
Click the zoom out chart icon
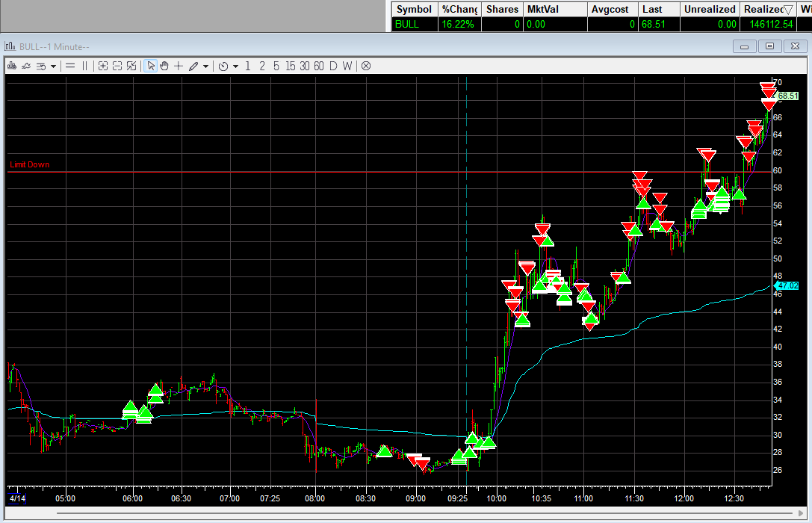click(x=117, y=66)
